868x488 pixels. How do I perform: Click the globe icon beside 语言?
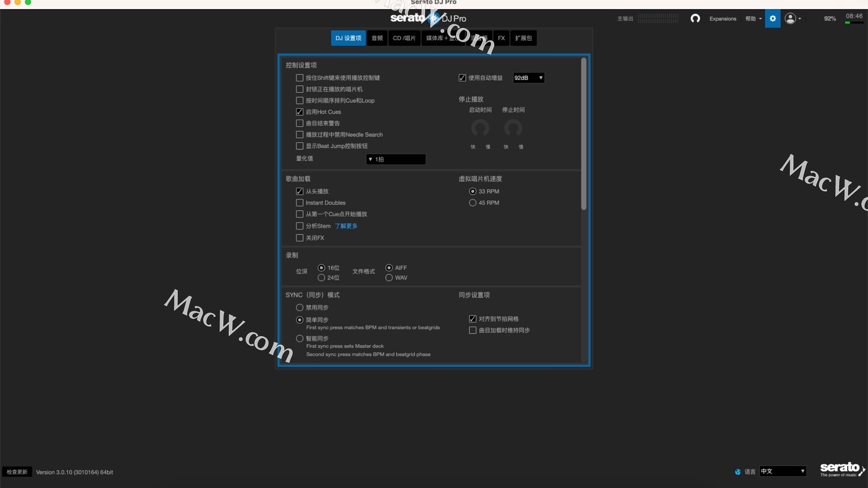click(x=738, y=472)
